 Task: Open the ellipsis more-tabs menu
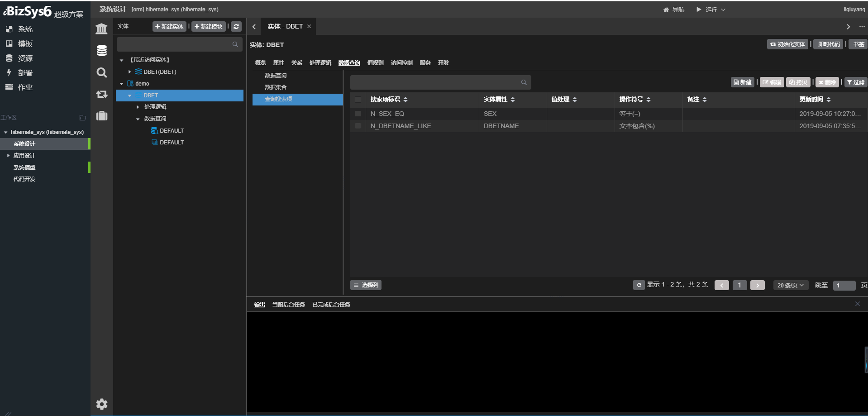tap(862, 27)
